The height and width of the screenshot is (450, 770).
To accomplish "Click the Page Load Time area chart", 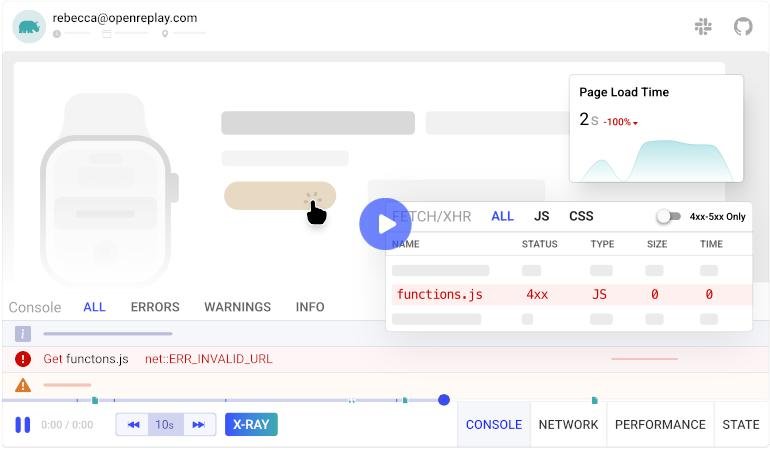I will tap(657, 160).
